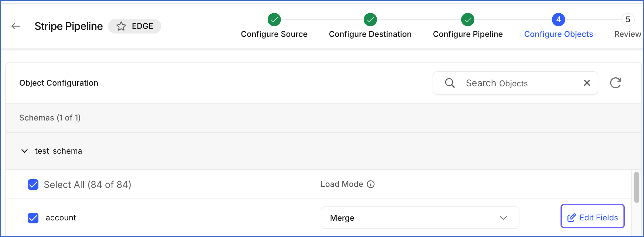Screen dimensions: 644x237
Task: Show Load Mode info tooltip icon
Action: point(371,184)
